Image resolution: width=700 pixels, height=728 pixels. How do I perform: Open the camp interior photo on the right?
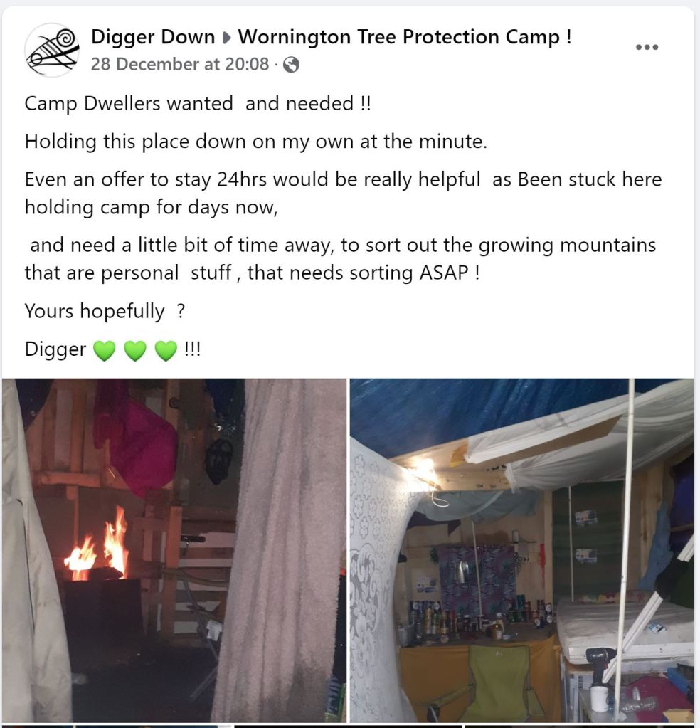521,550
